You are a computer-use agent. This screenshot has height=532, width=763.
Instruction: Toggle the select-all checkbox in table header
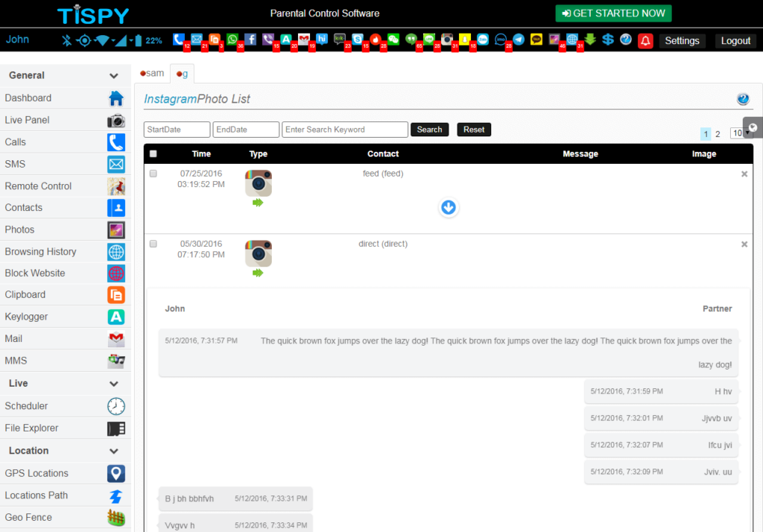coord(153,153)
